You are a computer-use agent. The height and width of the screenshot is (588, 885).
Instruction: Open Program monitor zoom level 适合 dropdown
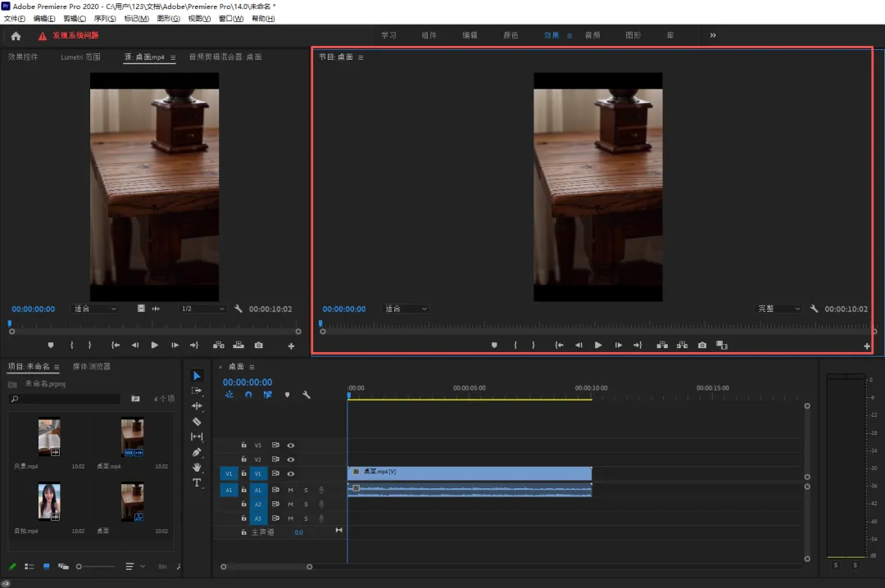[x=406, y=309]
